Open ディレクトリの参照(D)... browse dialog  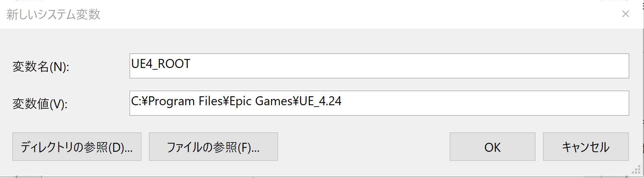point(77,147)
